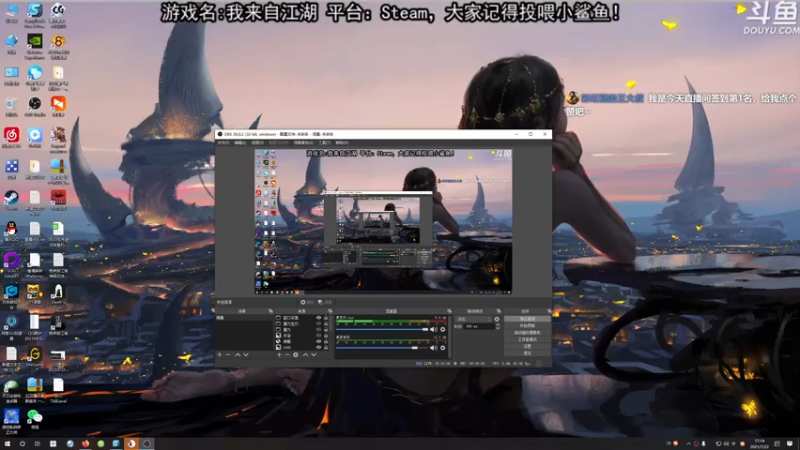800x450 pixels.
Task: Open 桌面音频 audio settings gear
Action: pos(443,348)
